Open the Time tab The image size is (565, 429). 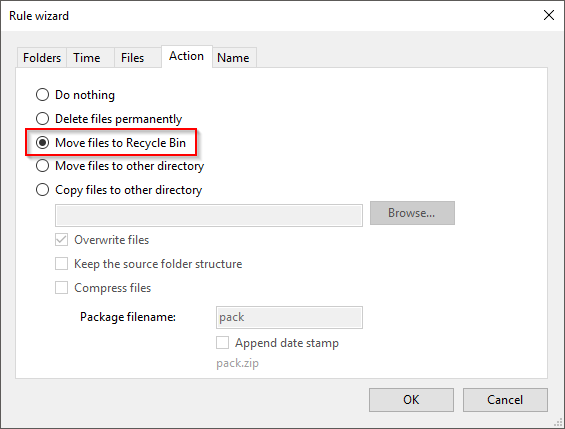click(x=87, y=58)
